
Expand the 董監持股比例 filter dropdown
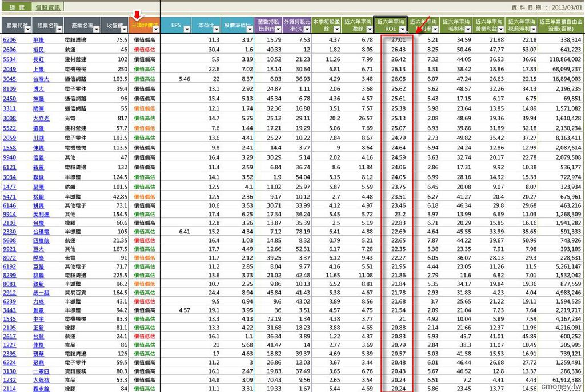tap(278, 29)
